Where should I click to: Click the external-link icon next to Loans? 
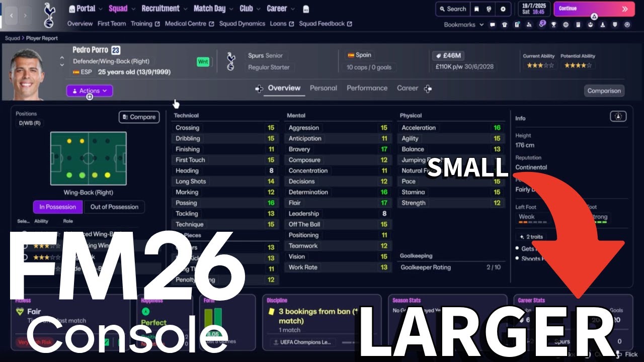291,24
